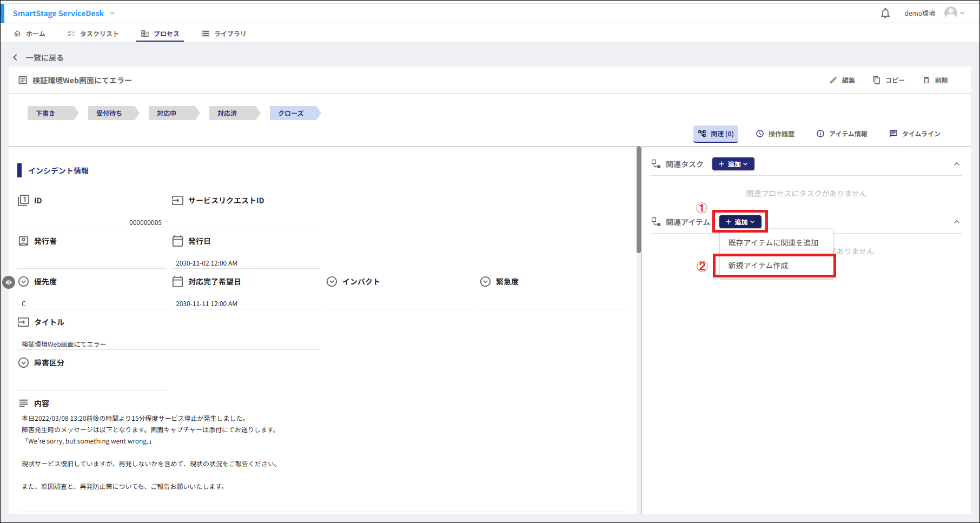Screen dimensions: 980x523
Task: Collapse the 関連アイテム section chevron
Action: tap(956, 222)
